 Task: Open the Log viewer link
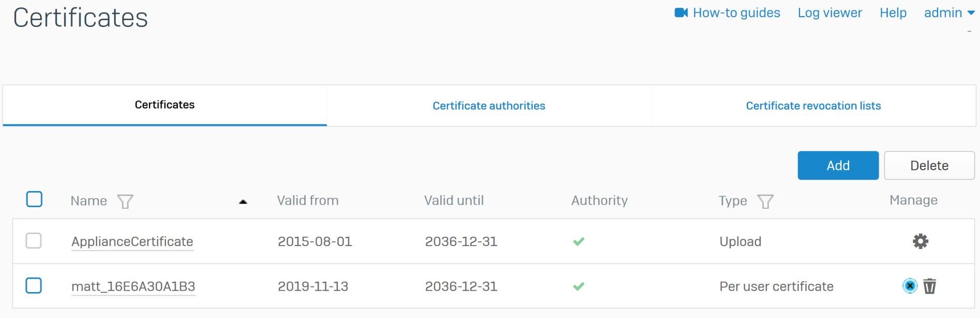click(830, 13)
